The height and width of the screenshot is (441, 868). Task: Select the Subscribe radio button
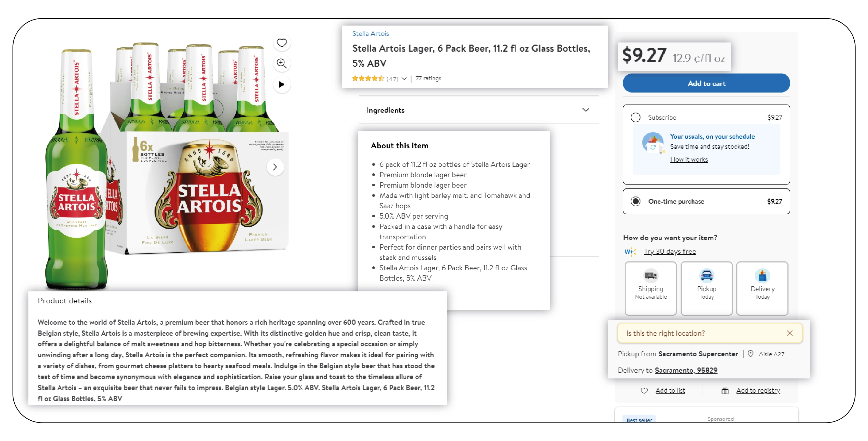tap(636, 117)
